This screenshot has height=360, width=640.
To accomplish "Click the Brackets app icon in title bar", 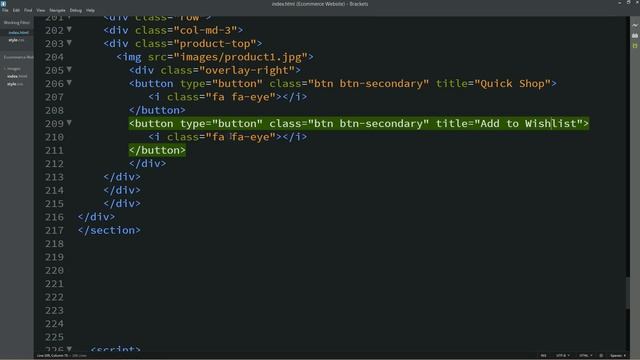I will click(x=4, y=4).
